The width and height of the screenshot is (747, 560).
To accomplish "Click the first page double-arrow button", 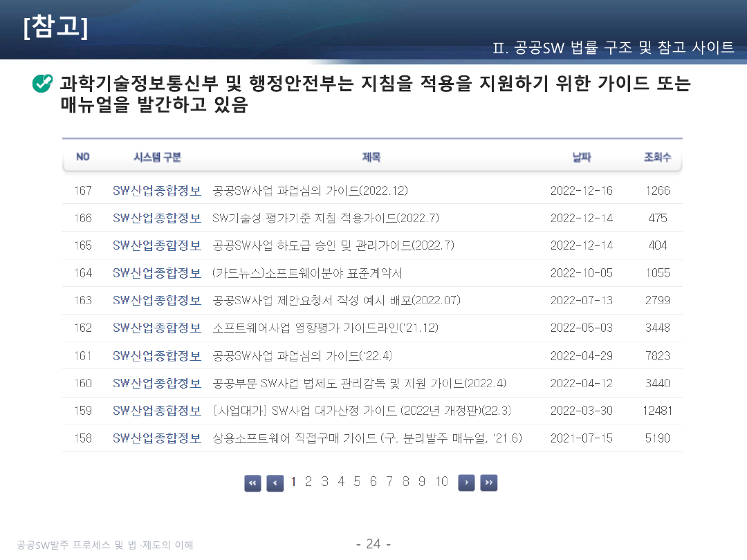I will pos(252,483).
